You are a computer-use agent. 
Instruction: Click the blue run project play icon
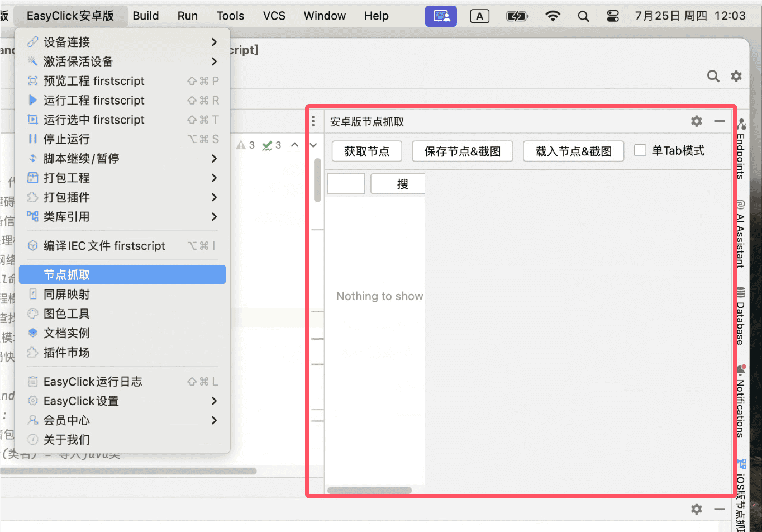pyautogui.click(x=33, y=101)
